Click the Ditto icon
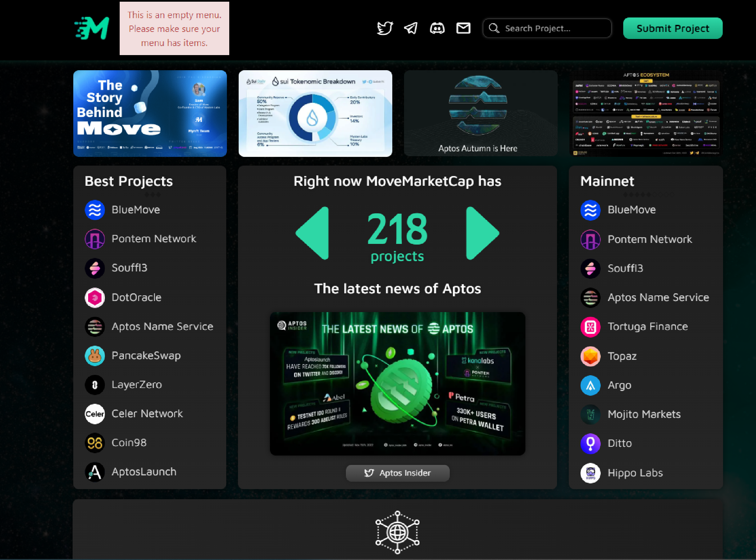 (591, 443)
